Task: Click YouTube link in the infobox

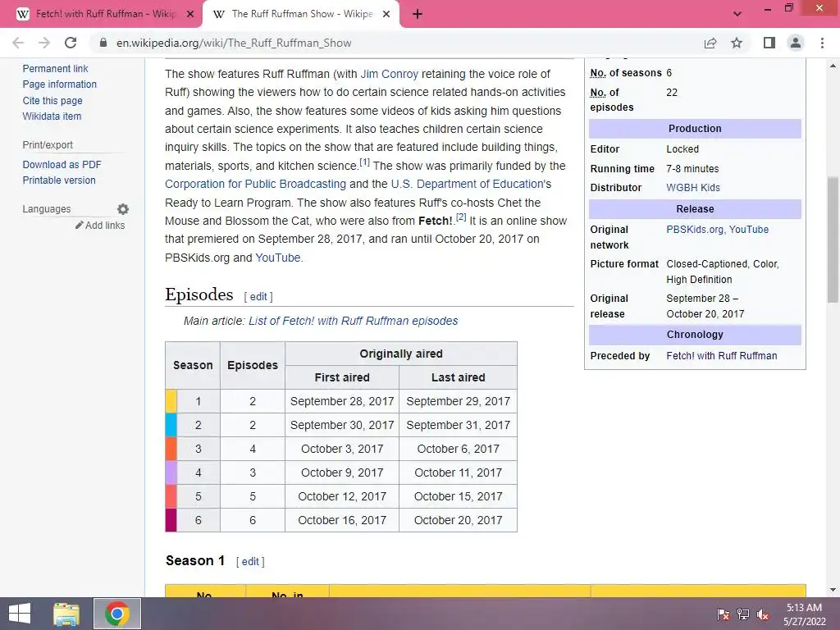Action: point(748,230)
